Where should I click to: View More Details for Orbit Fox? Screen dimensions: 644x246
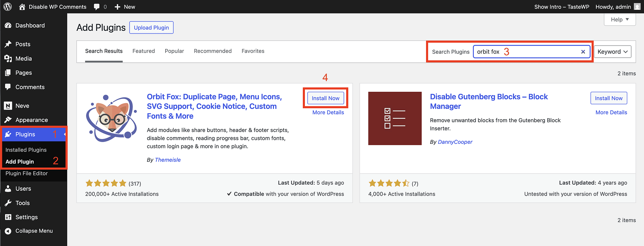(328, 113)
